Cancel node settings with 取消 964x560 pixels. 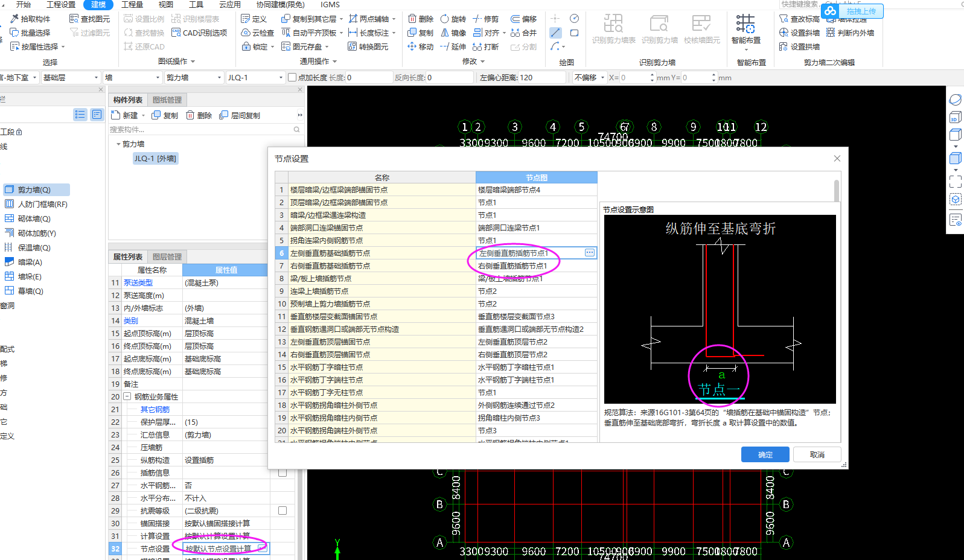(x=817, y=454)
